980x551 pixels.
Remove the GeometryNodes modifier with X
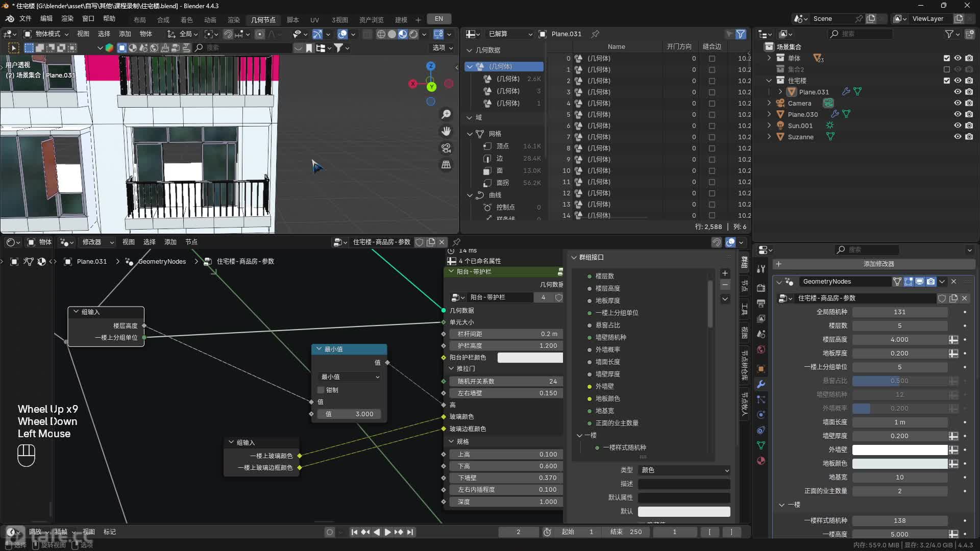[x=953, y=282]
